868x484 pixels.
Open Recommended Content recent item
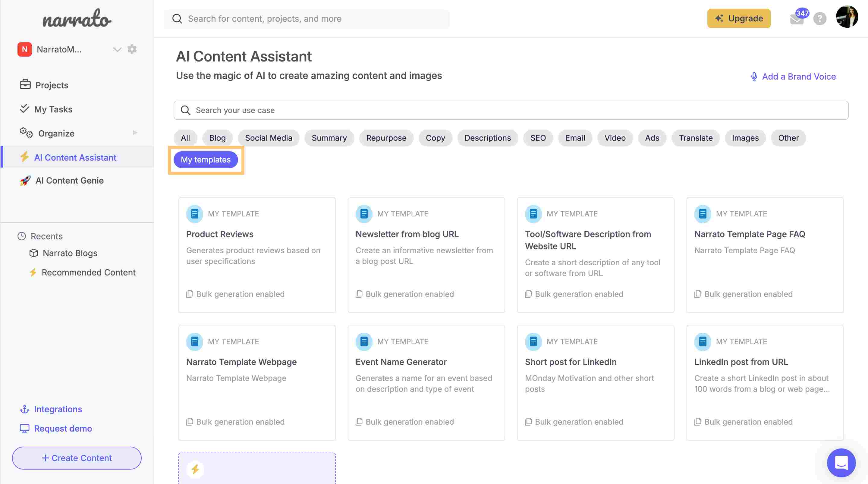[89, 272]
